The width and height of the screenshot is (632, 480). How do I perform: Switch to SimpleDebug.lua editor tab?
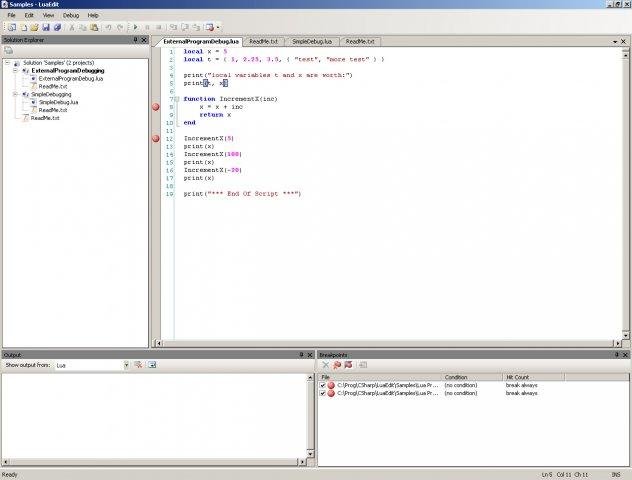(x=312, y=42)
